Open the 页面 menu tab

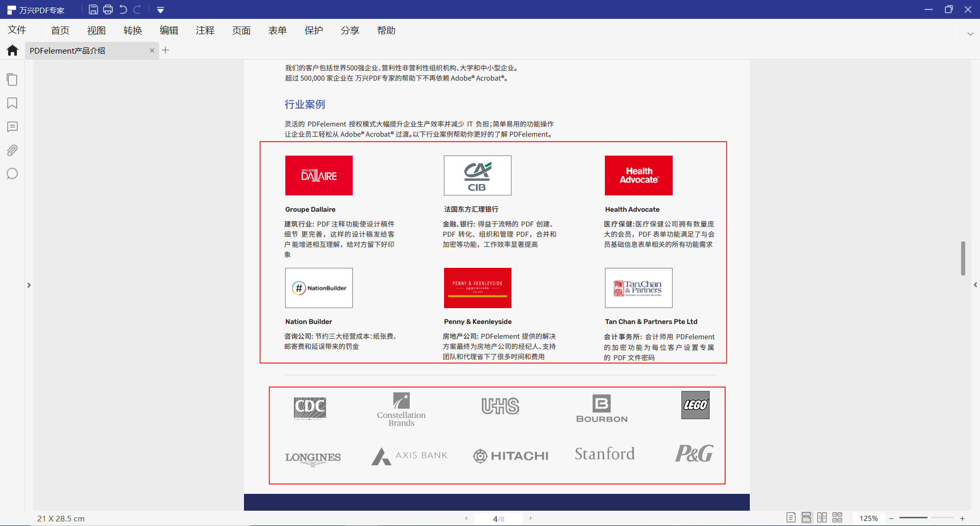(x=241, y=31)
